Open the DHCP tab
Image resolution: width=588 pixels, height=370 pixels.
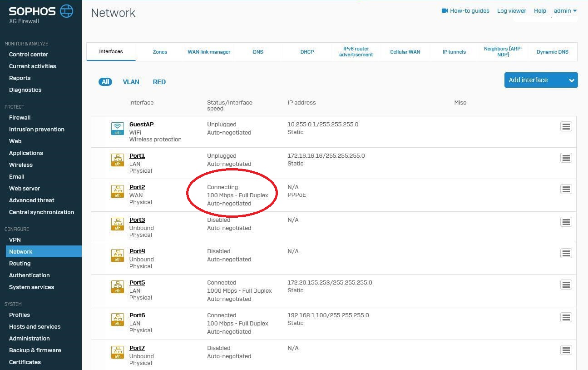click(307, 52)
